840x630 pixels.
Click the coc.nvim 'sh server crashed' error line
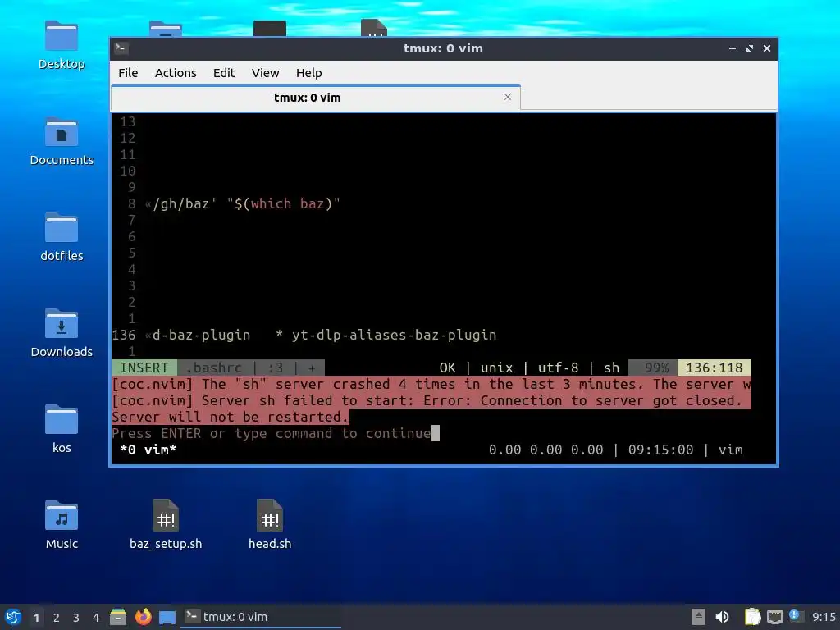coord(431,384)
